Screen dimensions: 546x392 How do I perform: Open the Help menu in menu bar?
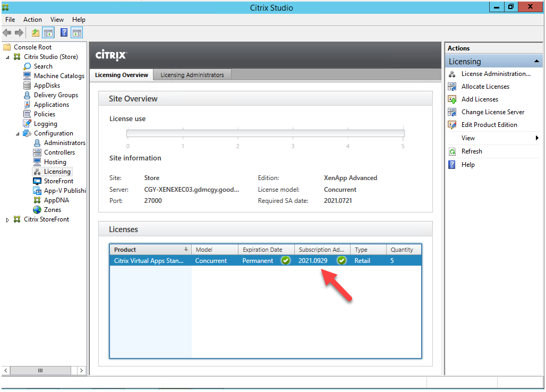79,20
